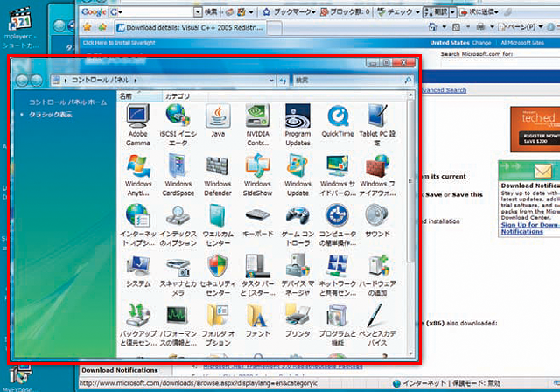The width and height of the screenshot is (560, 392).
Task: Sort by the カテゴリ column header
Action: pyautogui.click(x=185, y=96)
